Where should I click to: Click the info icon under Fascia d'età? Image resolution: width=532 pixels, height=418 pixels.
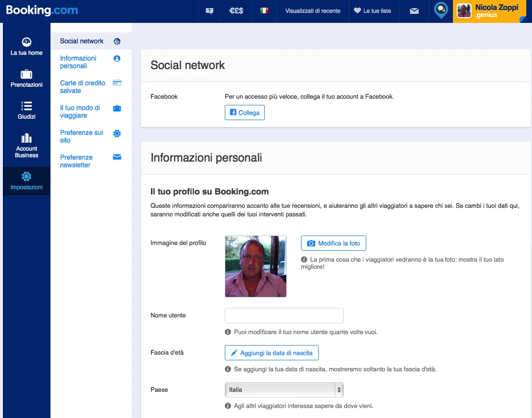(x=228, y=369)
